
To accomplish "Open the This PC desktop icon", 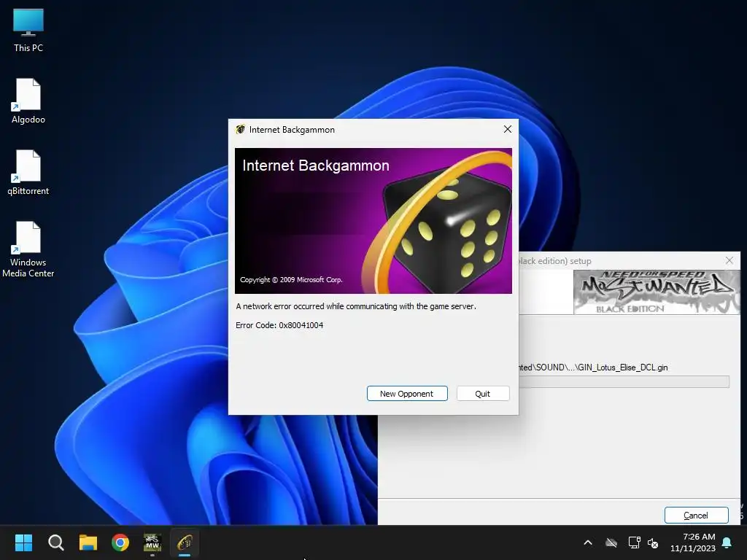I will 28,30.
